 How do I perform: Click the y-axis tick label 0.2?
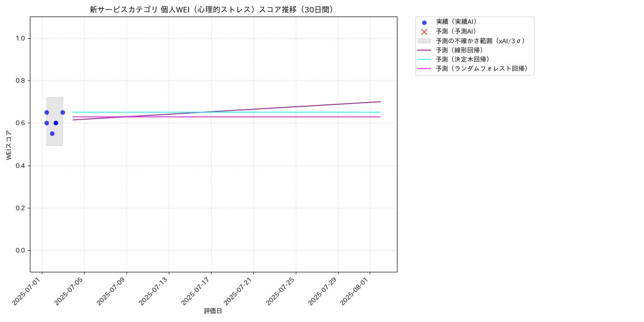click(20, 208)
